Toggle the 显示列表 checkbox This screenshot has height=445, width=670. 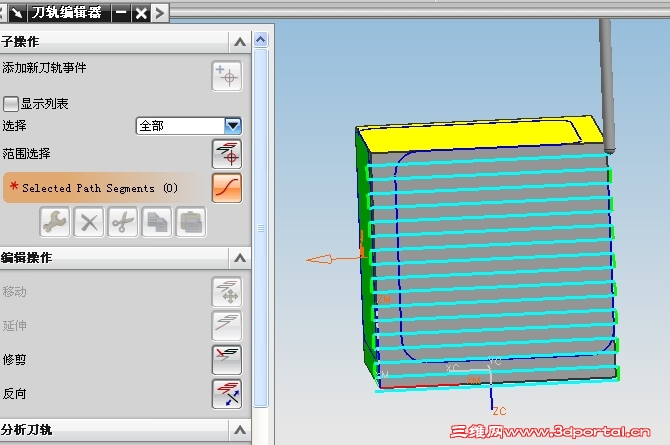click(11, 103)
